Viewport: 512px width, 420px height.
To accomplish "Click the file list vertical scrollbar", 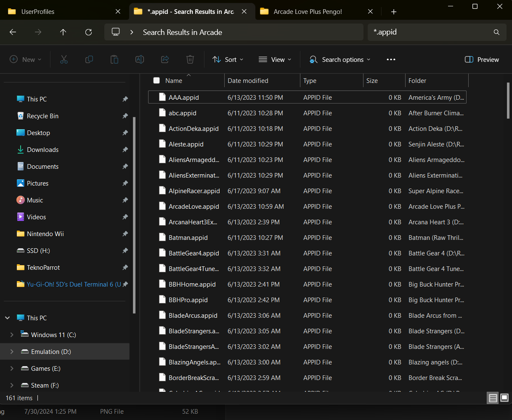I will (x=508, y=101).
